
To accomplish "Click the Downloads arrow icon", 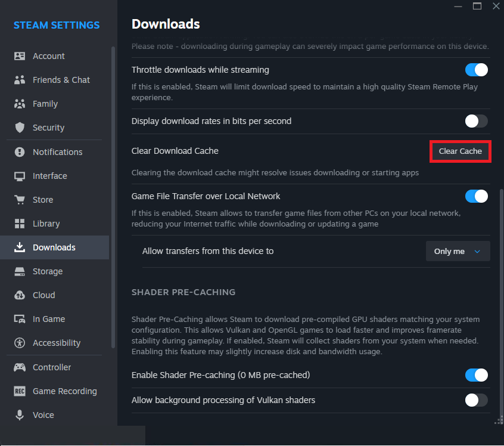I will click(x=20, y=247).
